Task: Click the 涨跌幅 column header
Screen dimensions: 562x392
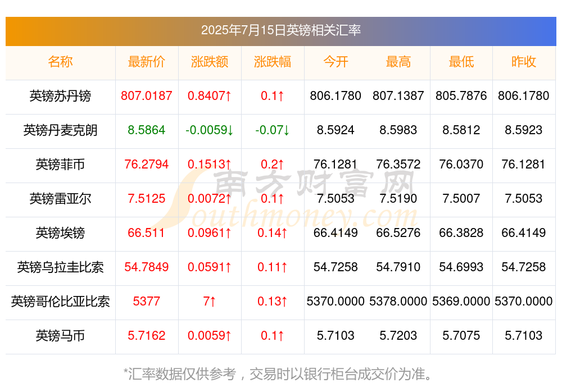Action: (273, 62)
